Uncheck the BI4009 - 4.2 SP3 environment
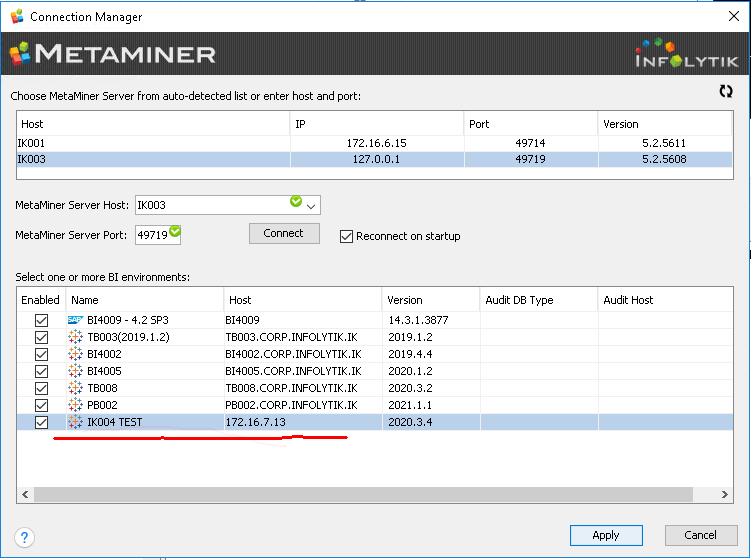This screenshot has height=560, width=751. [x=42, y=320]
